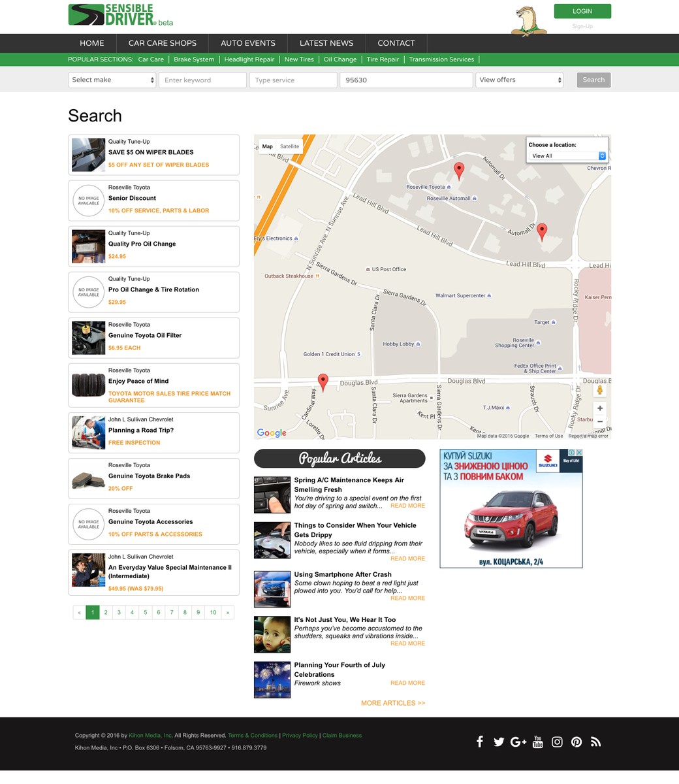Open the YouTube footer icon
This screenshot has height=784, width=679.
coord(538,742)
